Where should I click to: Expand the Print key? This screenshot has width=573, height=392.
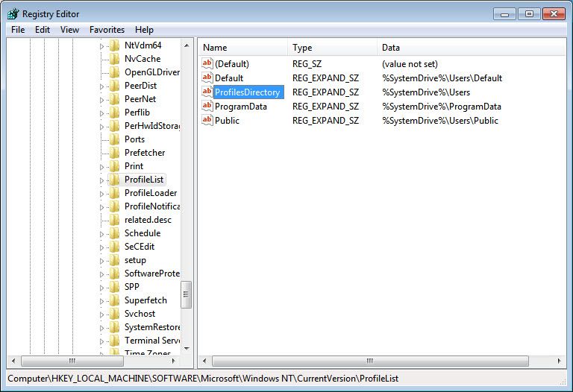tap(101, 167)
